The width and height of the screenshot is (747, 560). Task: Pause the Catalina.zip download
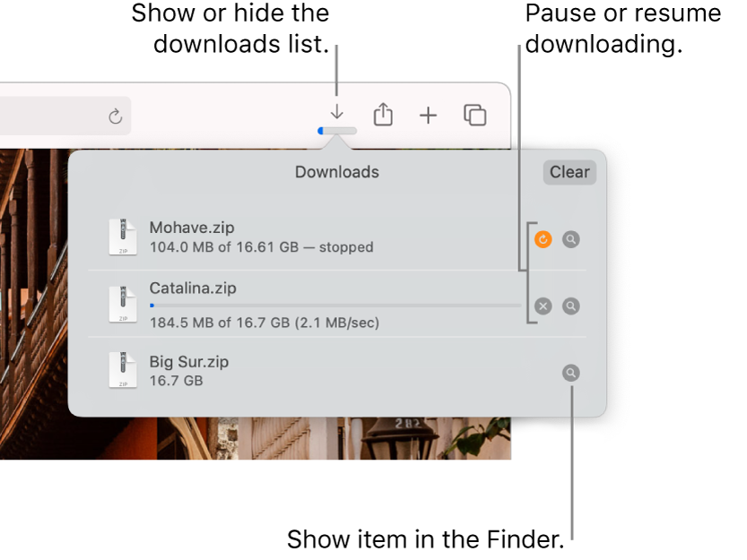point(543,306)
